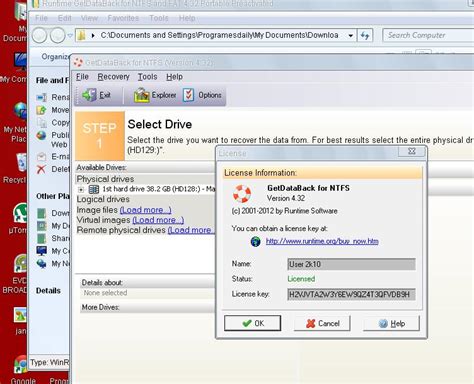Open the File menu in GetDataBack

(x=82, y=77)
